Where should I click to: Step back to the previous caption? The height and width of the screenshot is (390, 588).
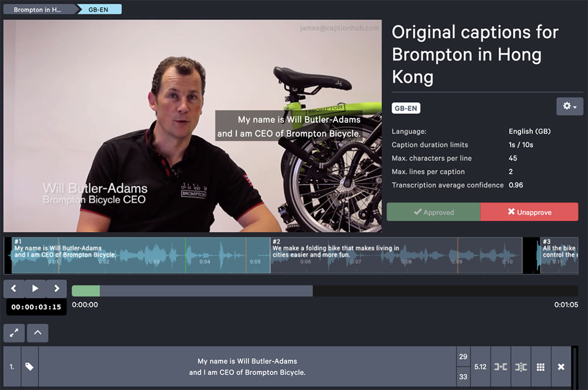14,288
